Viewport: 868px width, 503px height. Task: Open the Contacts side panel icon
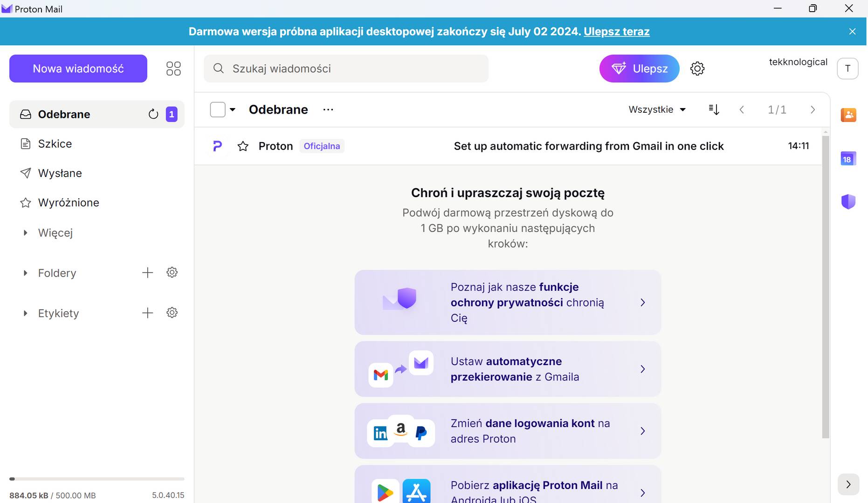click(848, 115)
